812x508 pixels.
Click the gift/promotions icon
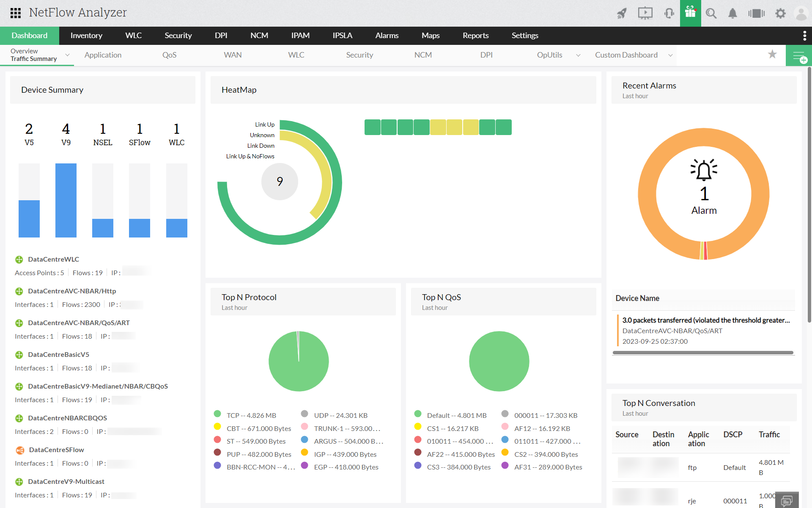click(689, 13)
